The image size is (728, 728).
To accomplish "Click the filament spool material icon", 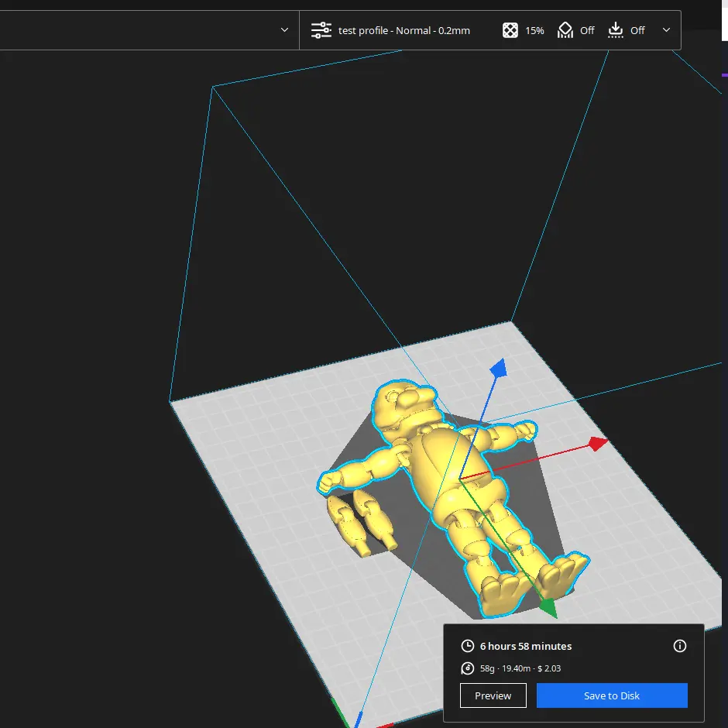I will pos(468,668).
